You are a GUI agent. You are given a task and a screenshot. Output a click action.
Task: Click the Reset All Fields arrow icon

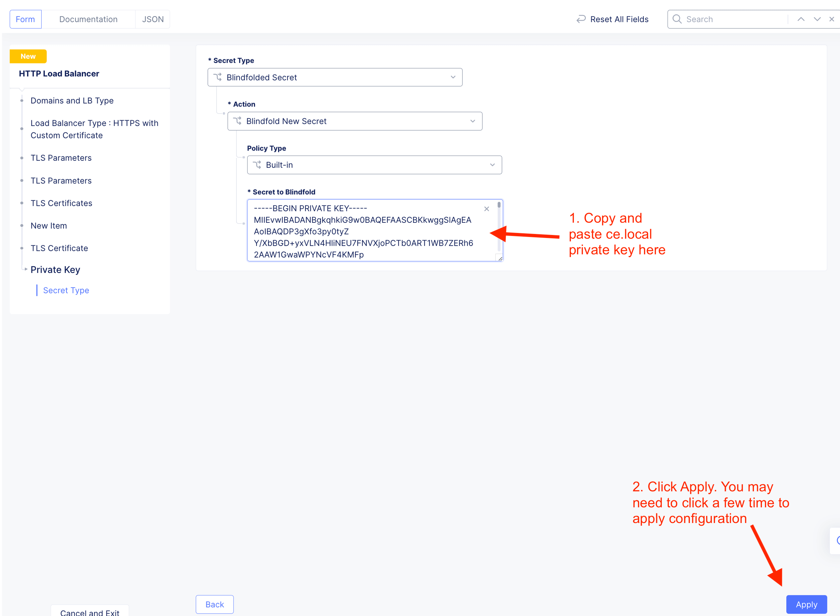pos(581,19)
